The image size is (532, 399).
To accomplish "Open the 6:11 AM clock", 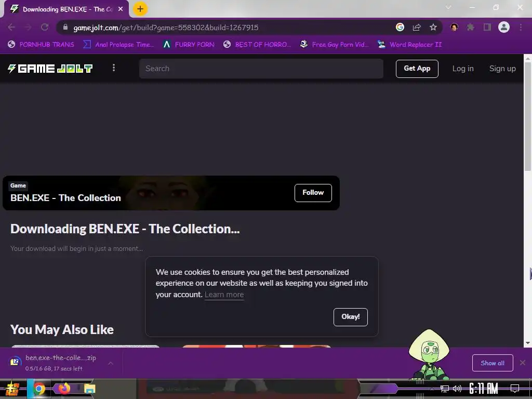I will pos(484,389).
